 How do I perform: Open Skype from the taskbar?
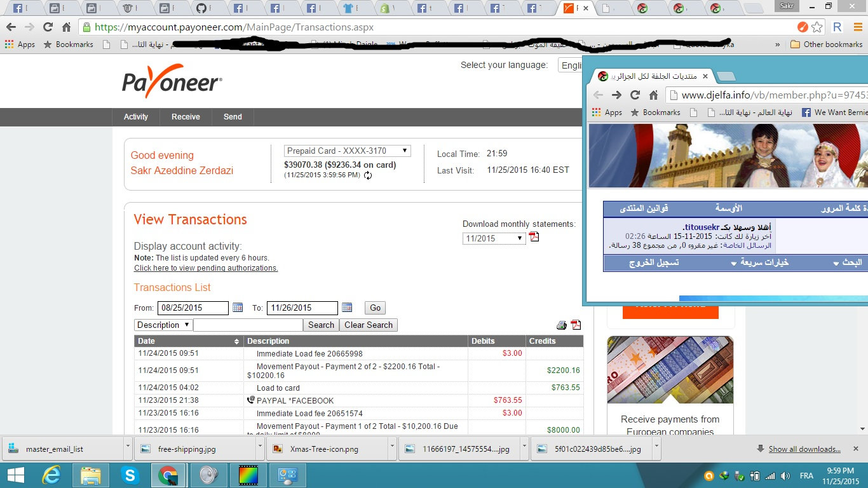(130, 475)
